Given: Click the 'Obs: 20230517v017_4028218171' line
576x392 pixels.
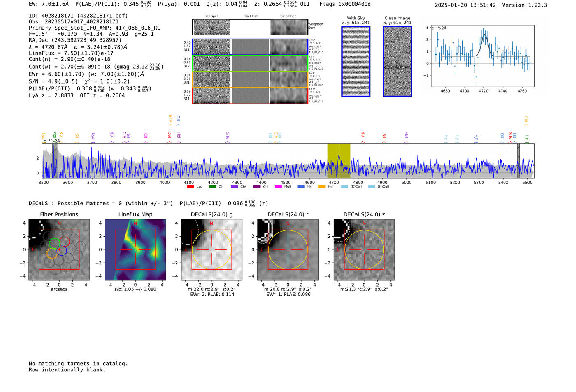Looking at the screenshot, I should pos(74,21).
